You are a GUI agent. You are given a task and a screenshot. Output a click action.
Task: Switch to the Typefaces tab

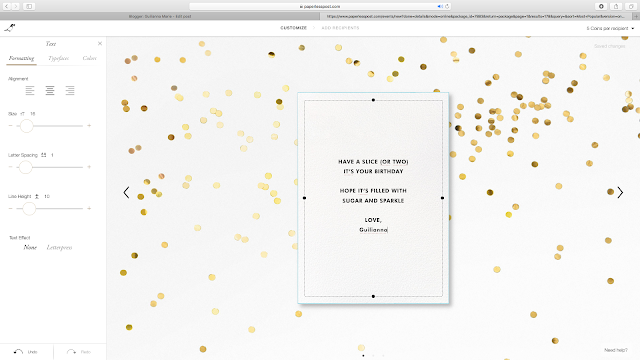pyautogui.click(x=58, y=58)
